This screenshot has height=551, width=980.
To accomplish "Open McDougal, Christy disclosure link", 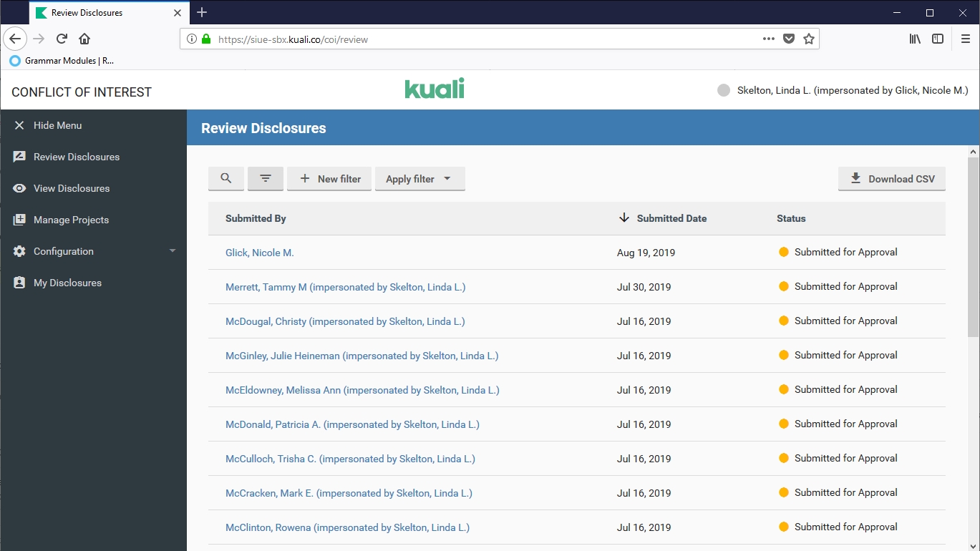I will (x=345, y=321).
